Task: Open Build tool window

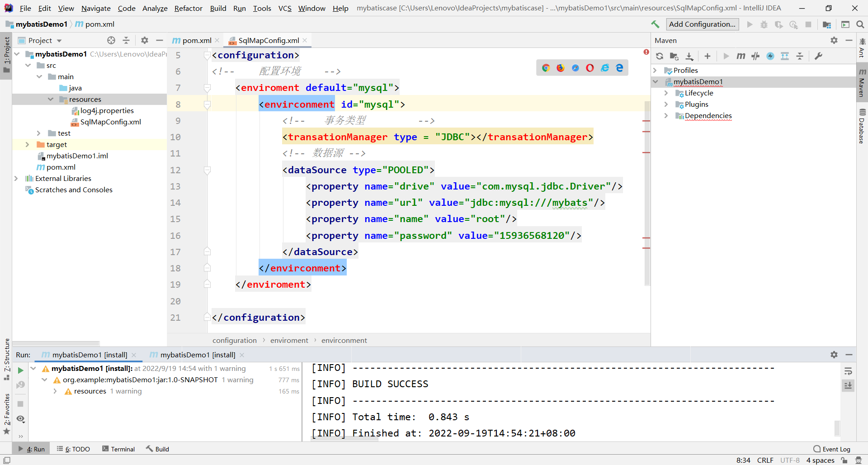Action: click(x=158, y=449)
